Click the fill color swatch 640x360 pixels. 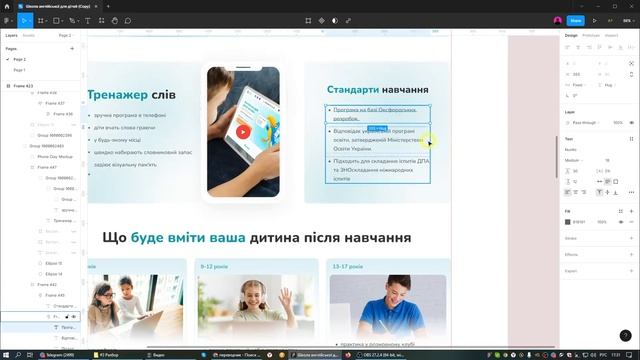[567, 222]
